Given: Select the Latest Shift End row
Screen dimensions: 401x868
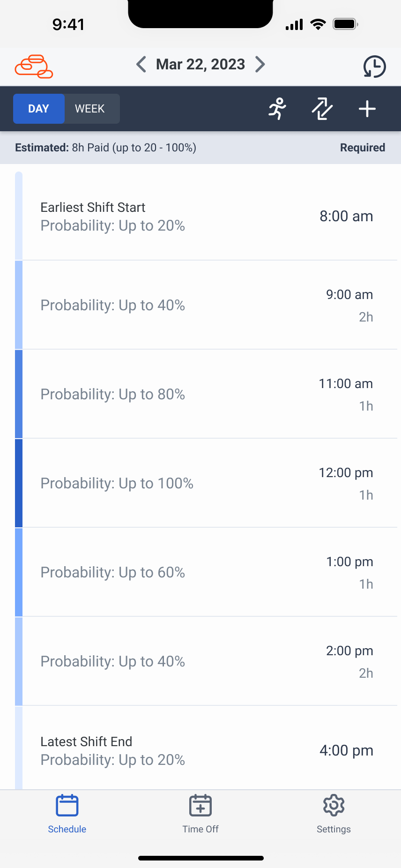Looking at the screenshot, I should [206, 750].
